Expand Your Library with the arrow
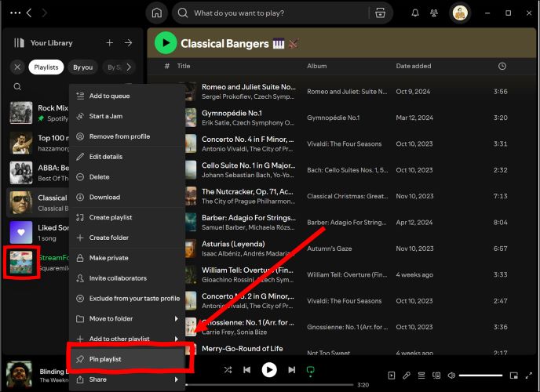Viewport: 540px width, 392px height. tap(128, 42)
